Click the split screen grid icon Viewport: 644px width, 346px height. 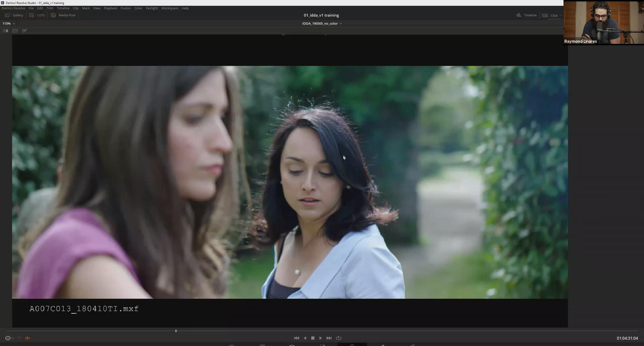(x=15, y=31)
